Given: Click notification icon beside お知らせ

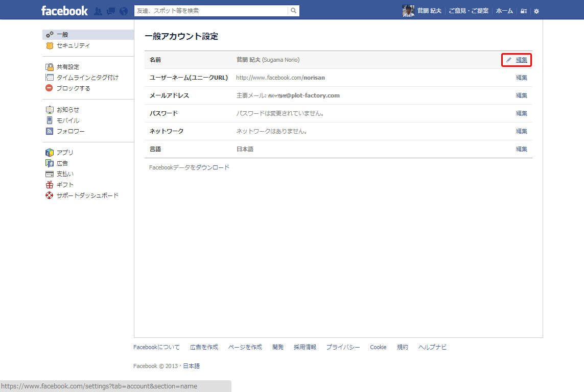Looking at the screenshot, I should [x=50, y=110].
